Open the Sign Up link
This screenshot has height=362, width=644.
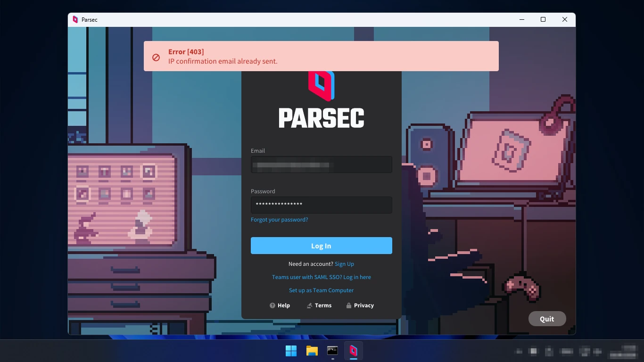344,264
